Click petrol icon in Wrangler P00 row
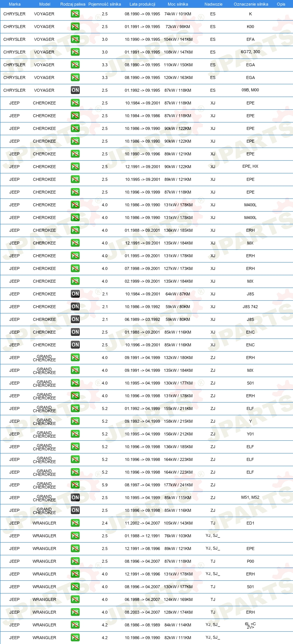293x644 pixels. tap(75, 561)
